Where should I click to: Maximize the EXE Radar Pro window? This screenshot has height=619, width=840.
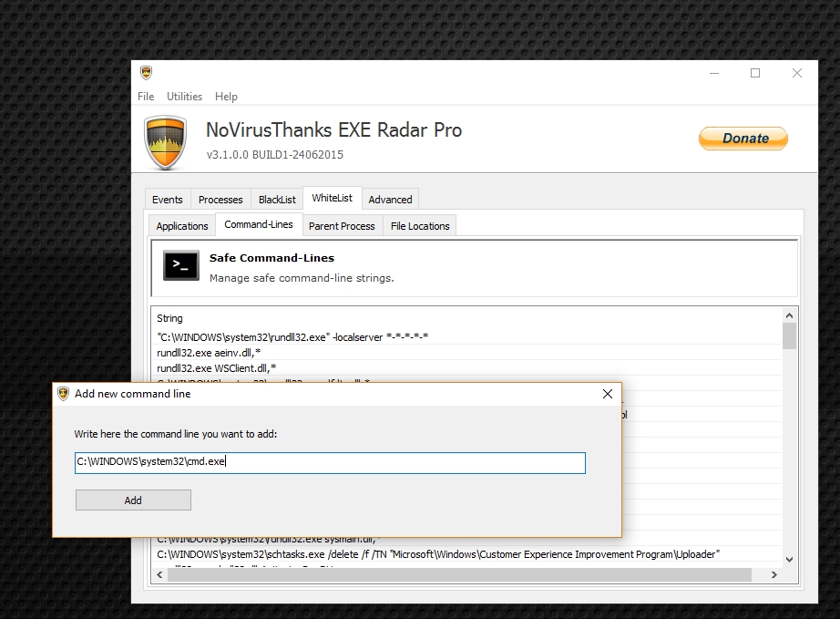(x=755, y=73)
